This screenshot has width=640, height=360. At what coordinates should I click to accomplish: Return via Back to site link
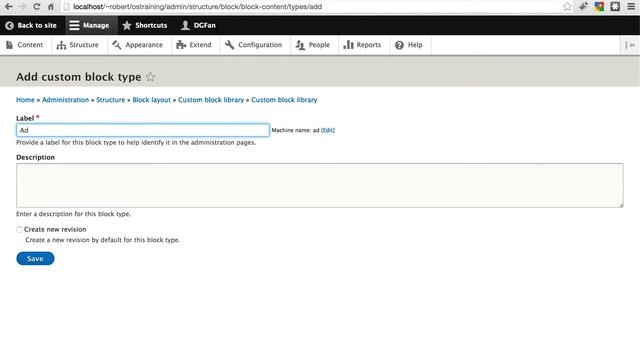click(31, 25)
